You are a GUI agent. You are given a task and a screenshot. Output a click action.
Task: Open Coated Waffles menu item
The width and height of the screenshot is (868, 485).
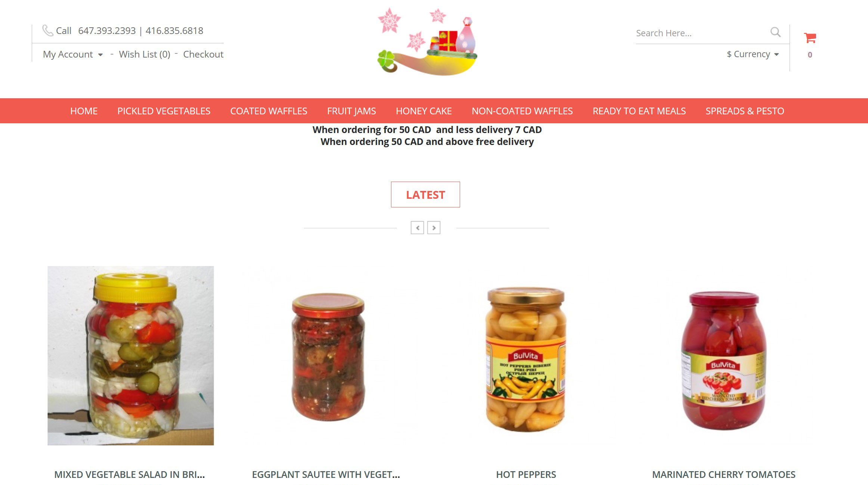tap(269, 111)
